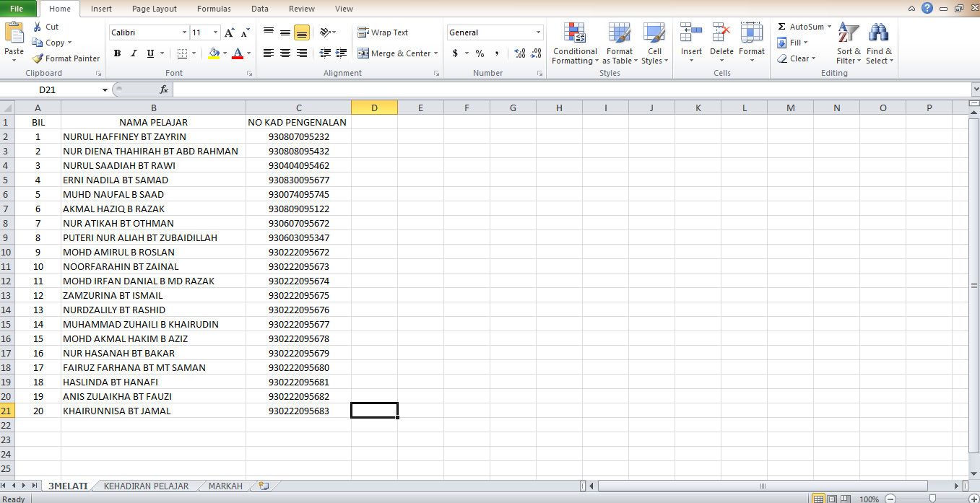Viewport: 980px width, 503px height.
Task: Open the font size 11 dropdown
Action: click(x=215, y=32)
